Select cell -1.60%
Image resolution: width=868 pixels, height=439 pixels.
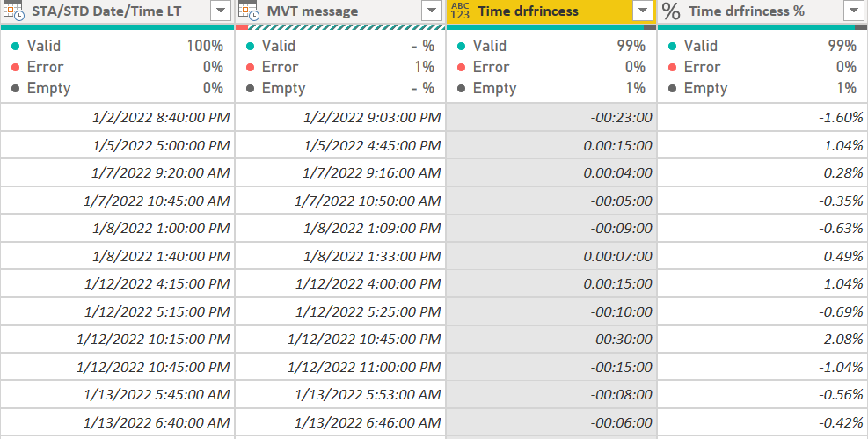[762, 117]
